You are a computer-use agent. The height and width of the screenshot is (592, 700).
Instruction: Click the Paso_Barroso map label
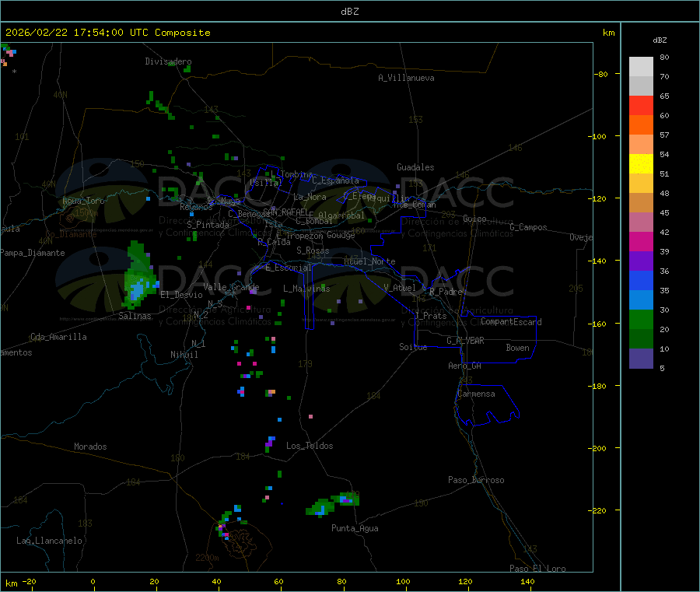click(x=476, y=480)
